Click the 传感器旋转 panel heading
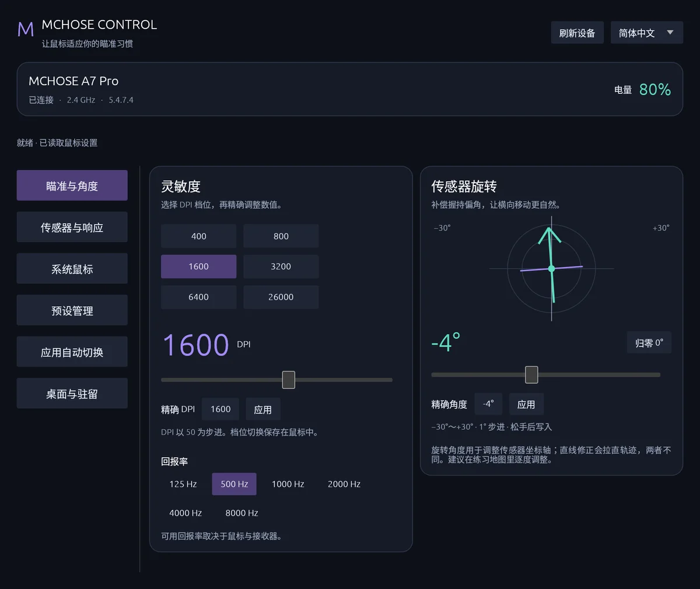Screen dimensions: 700x589 click(x=464, y=186)
